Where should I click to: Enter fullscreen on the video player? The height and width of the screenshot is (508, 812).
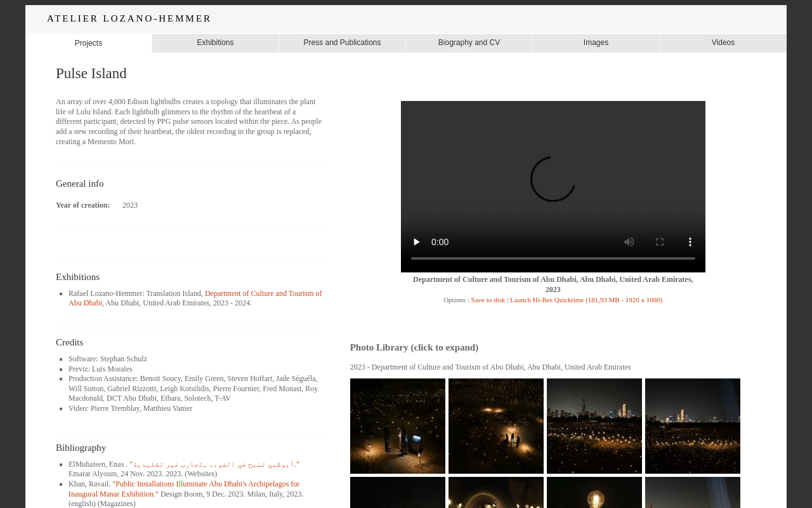coord(660,242)
